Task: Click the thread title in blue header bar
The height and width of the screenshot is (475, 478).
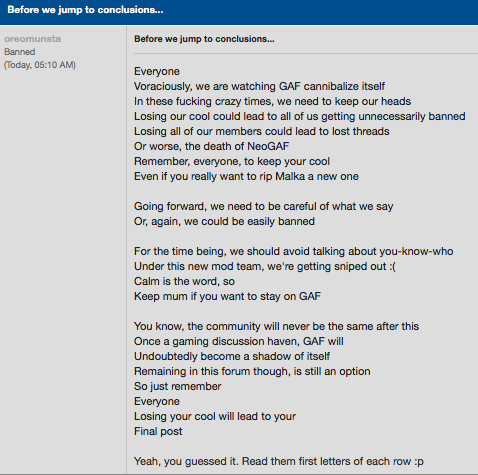Action: (x=85, y=10)
